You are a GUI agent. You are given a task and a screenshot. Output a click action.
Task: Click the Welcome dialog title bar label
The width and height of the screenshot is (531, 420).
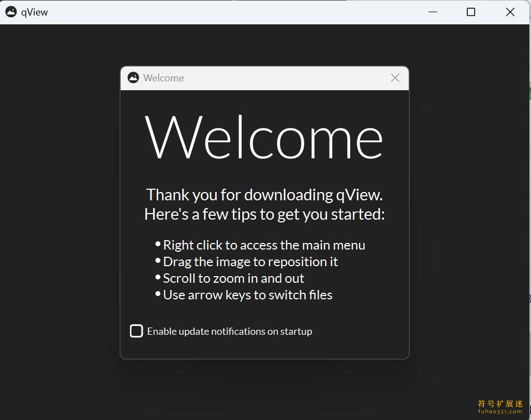tap(163, 78)
